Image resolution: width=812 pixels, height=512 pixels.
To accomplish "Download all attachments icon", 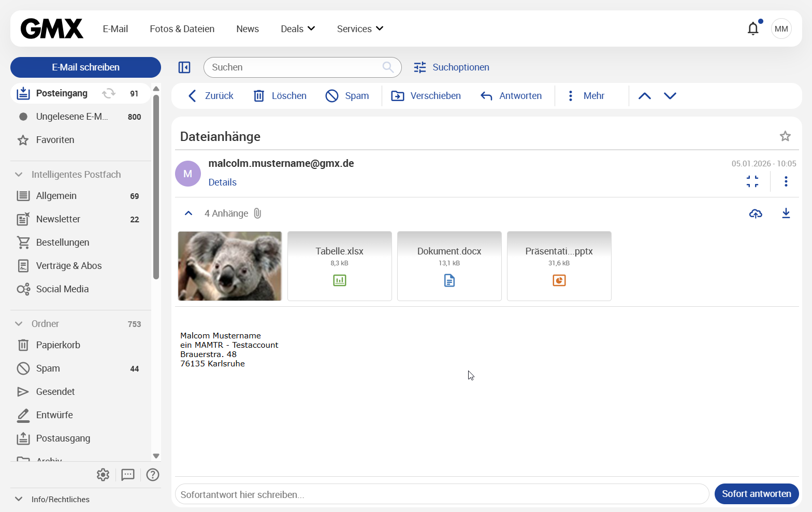I will [786, 214].
